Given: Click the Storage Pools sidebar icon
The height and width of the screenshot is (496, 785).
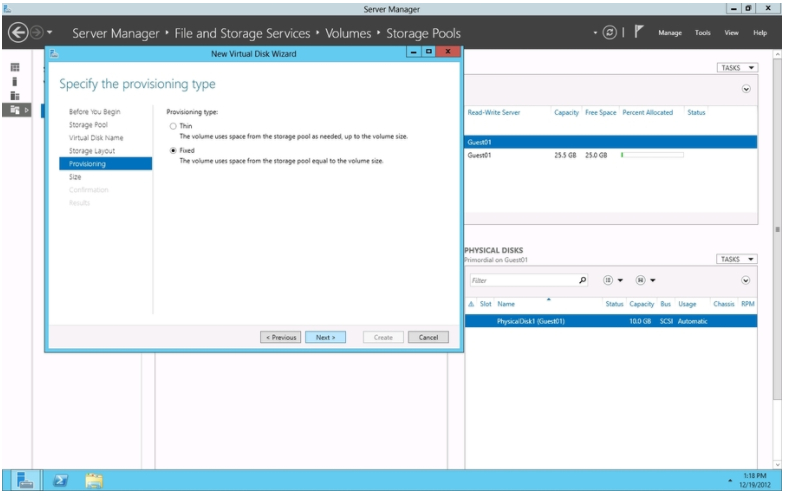Looking at the screenshot, I should 15,110.
